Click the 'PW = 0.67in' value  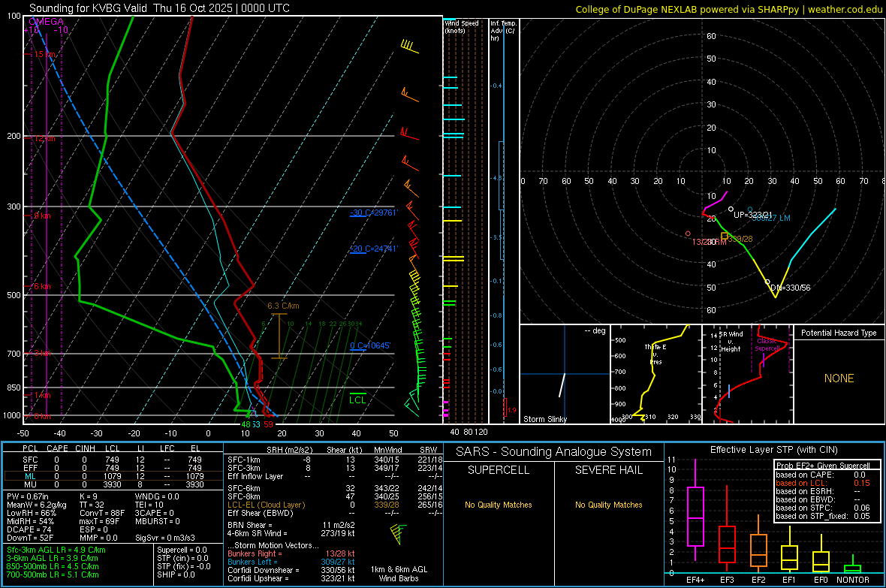pyautogui.click(x=28, y=496)
